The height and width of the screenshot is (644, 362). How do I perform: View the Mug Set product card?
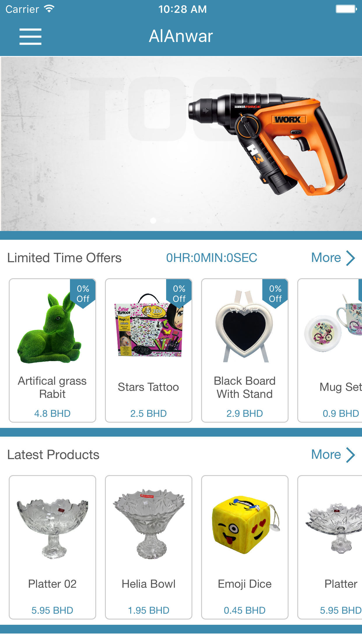click(330, 350)
